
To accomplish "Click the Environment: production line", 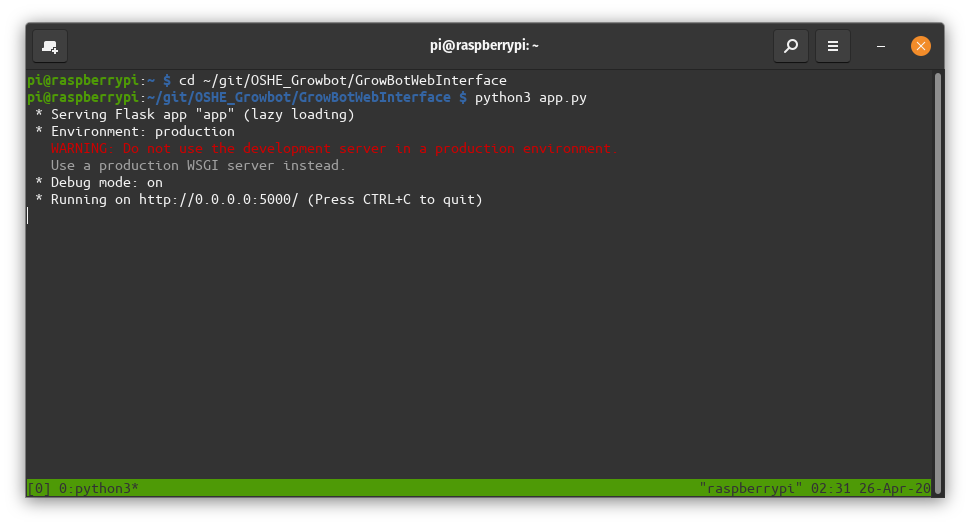I will click(142, 132).
